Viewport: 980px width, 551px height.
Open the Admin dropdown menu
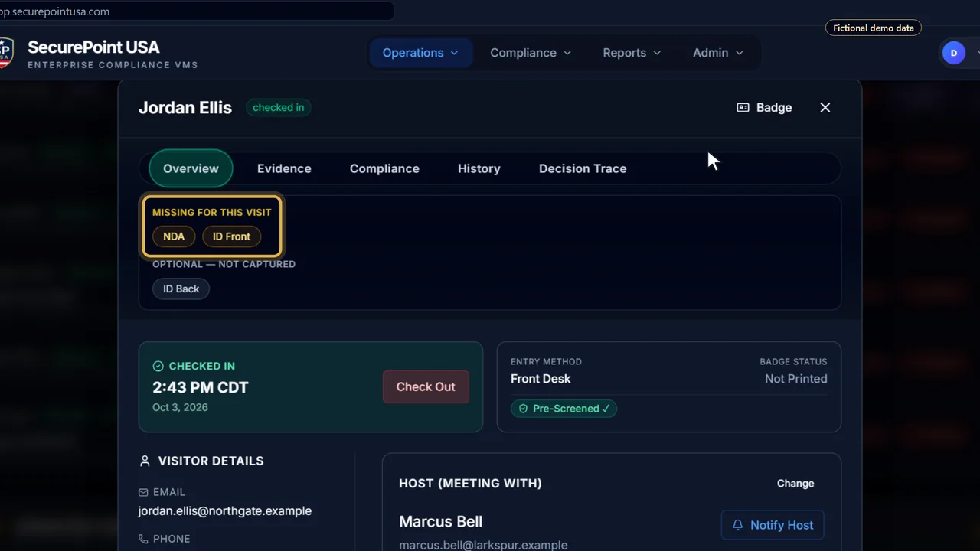coord(718,53)
